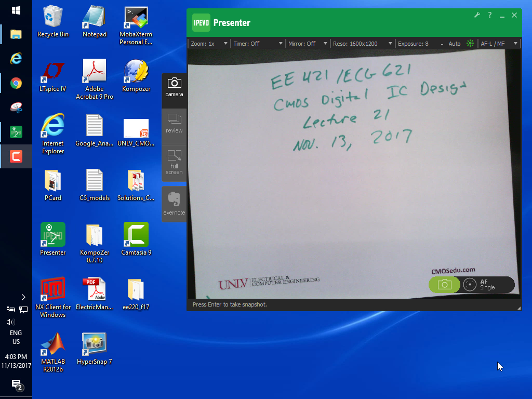Open the Windows Start menu
Viewport: 532px width, 399px height.
coord(16,10)
